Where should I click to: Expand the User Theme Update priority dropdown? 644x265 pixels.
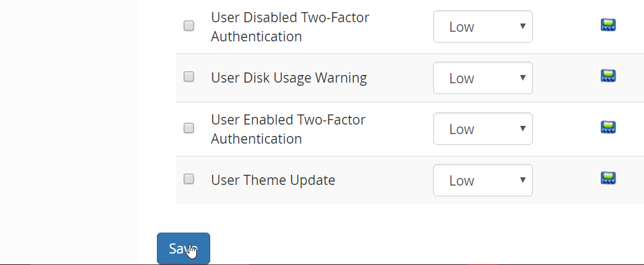483,180
